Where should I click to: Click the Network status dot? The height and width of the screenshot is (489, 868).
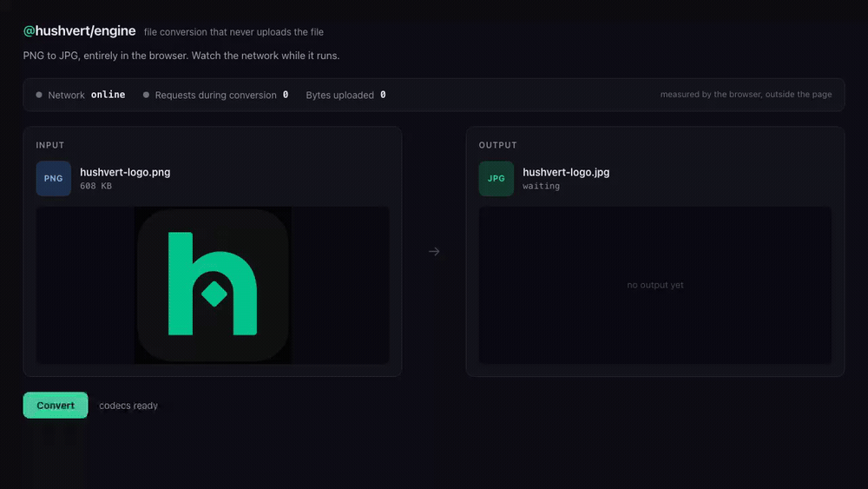[39, 95]
